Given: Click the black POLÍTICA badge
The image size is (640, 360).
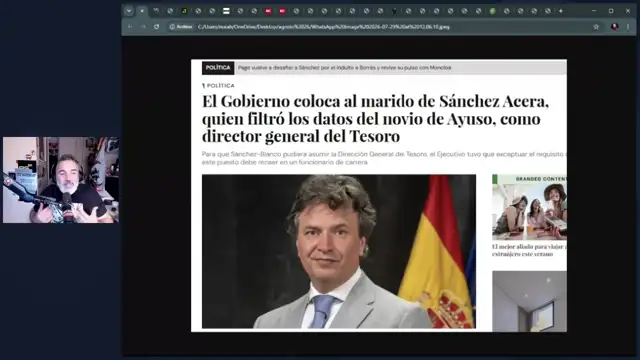Looking at the screenshot, I should 218,68.
